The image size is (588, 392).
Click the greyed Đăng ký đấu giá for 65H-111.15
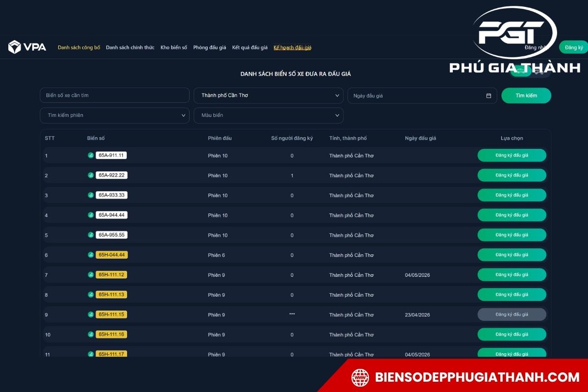tap(512, 315)
